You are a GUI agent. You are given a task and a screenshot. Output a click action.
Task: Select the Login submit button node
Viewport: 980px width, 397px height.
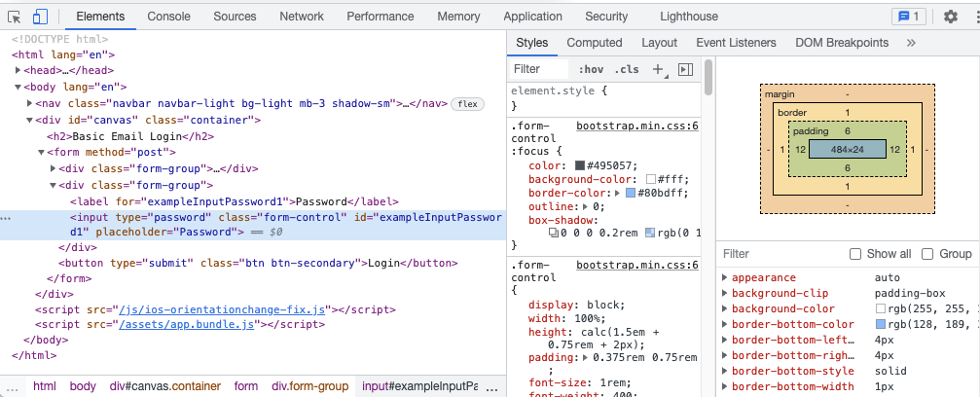(258, 264)
